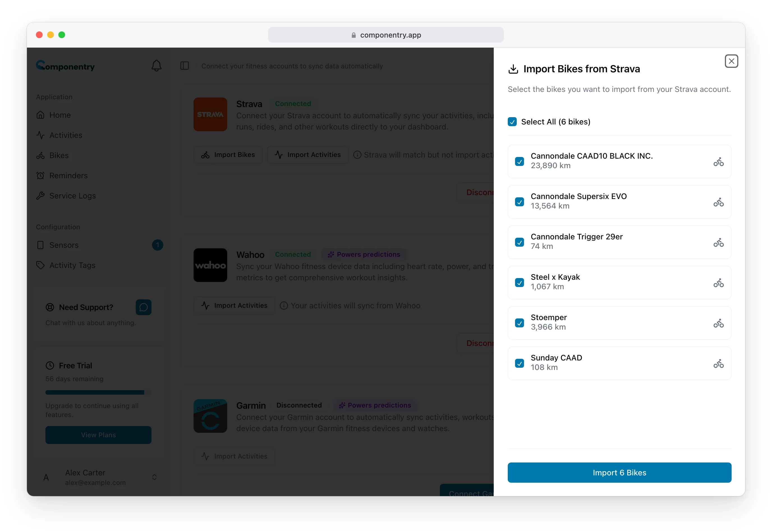Click the Import 6 Bikes button
Viewport: 772px width, 532px height.
click(x=619, y=472)
